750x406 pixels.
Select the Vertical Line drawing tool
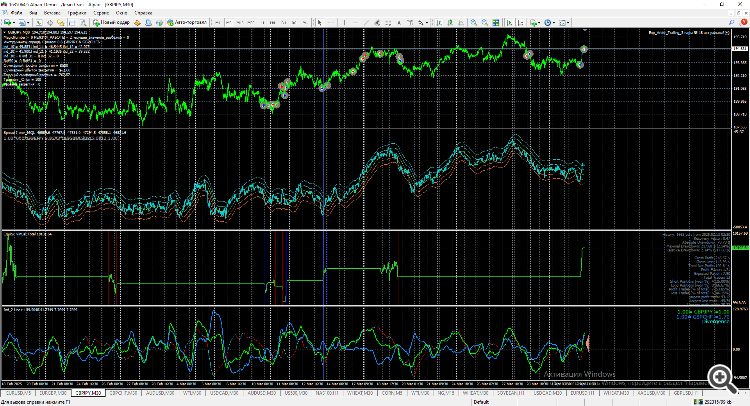(344, 22)
